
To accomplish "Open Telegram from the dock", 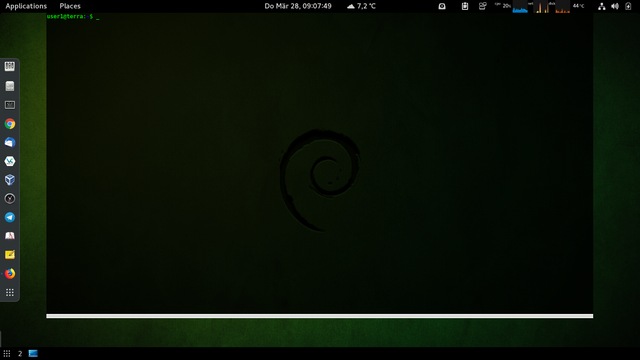I will point(10,217).
